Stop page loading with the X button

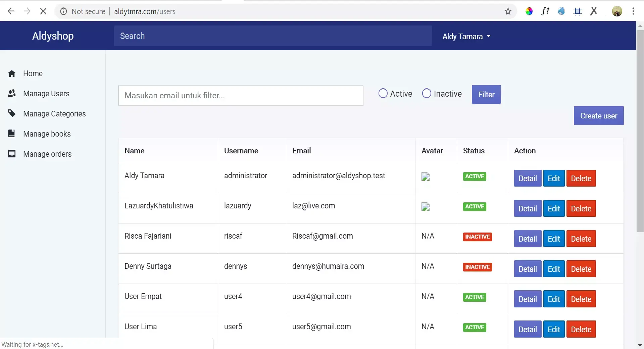click(x=43, y=11)
